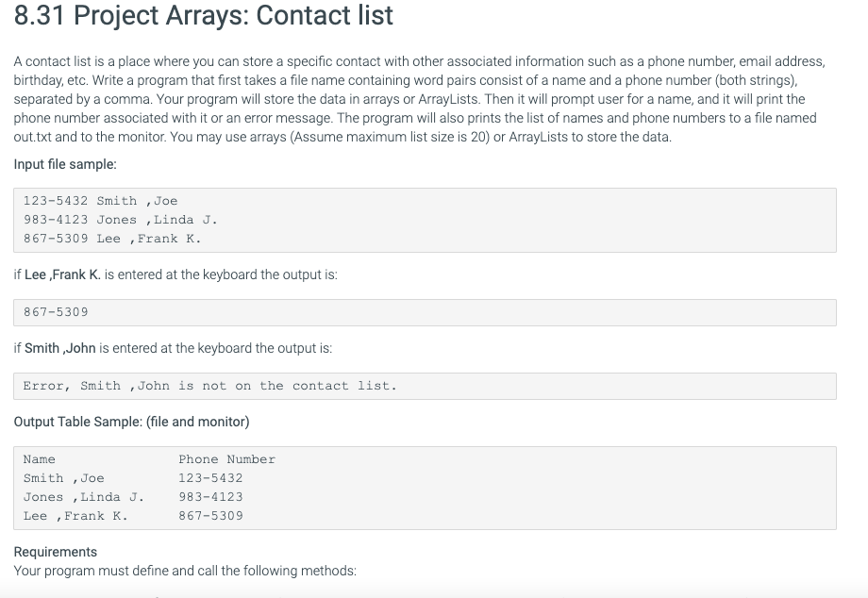This screenshot has width=868, height=598.
Task: Click "Jones ,Linda J." in the output table
Action: click(83, 497)
